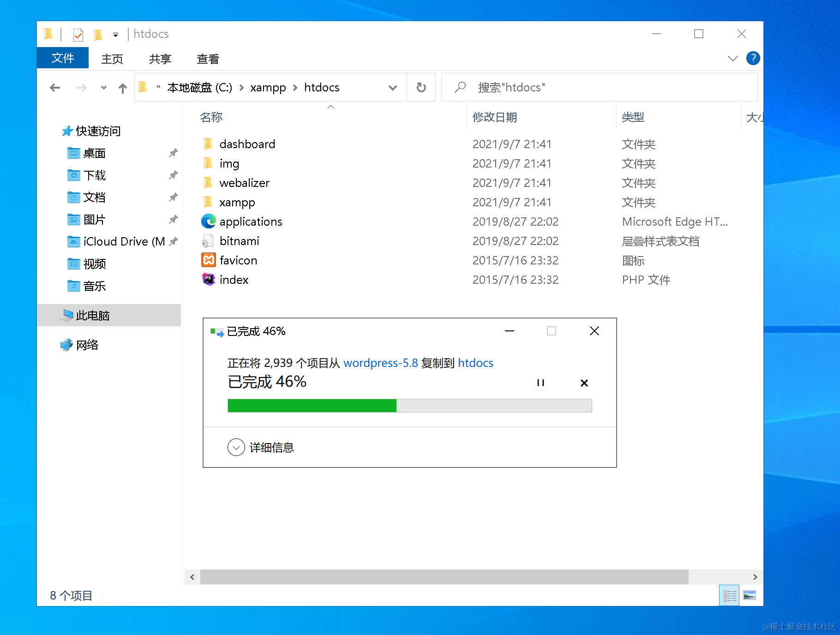The width and height of the screenshot is (840, 635).
Task: Go back with the left arrow
Action: click(55, 88)
